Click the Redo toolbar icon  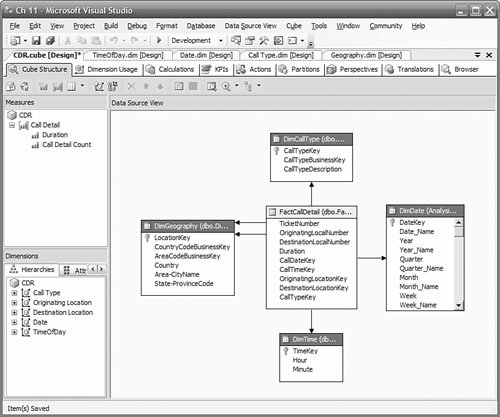click(134, 41)
